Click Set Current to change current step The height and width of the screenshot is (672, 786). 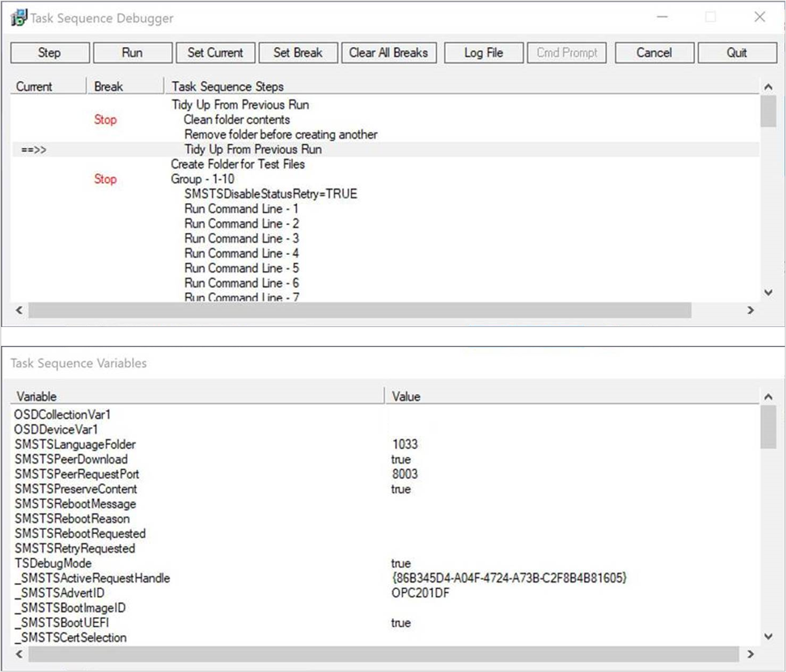coord(215,52)
